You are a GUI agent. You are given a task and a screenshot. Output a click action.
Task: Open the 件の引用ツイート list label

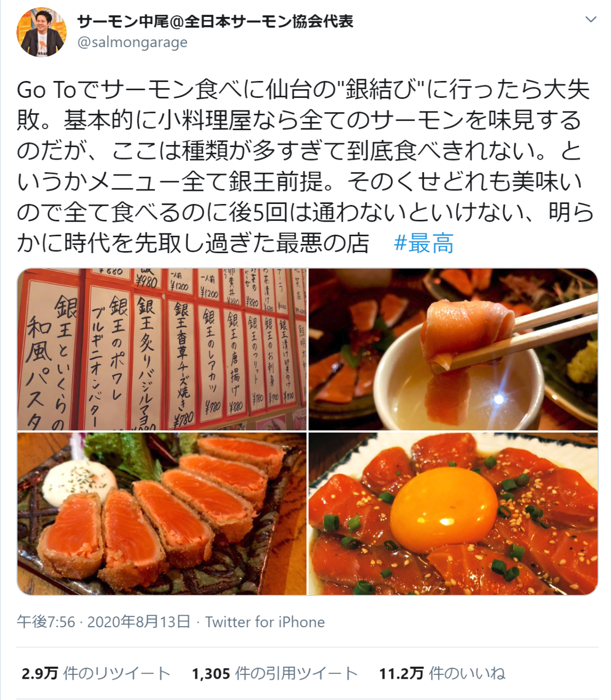(x=296, y=673)
